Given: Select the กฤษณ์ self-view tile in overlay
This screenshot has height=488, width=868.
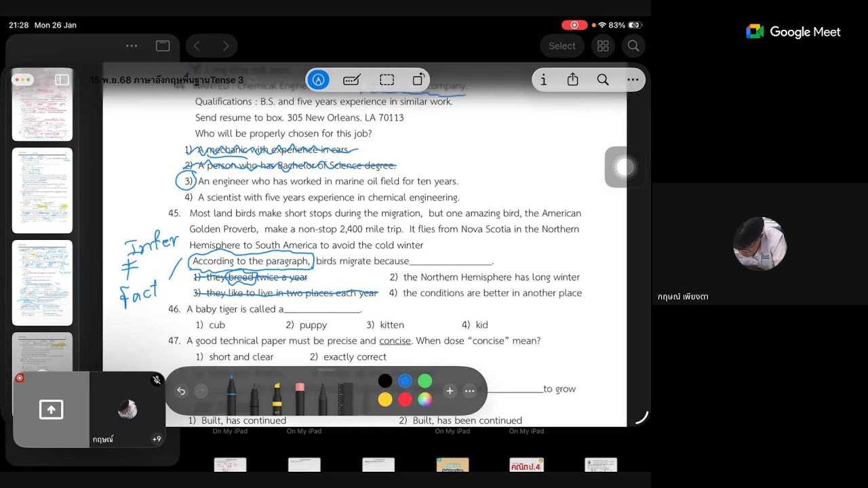Looking at the screenshot, I should (x=127, y=409).
